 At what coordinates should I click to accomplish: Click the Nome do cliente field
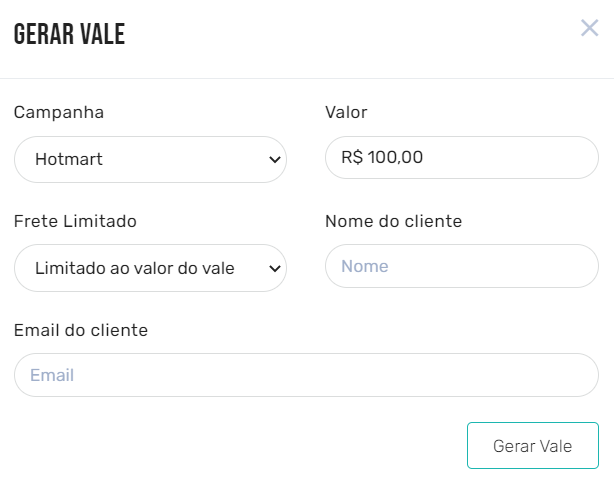(x=461, y=267)
